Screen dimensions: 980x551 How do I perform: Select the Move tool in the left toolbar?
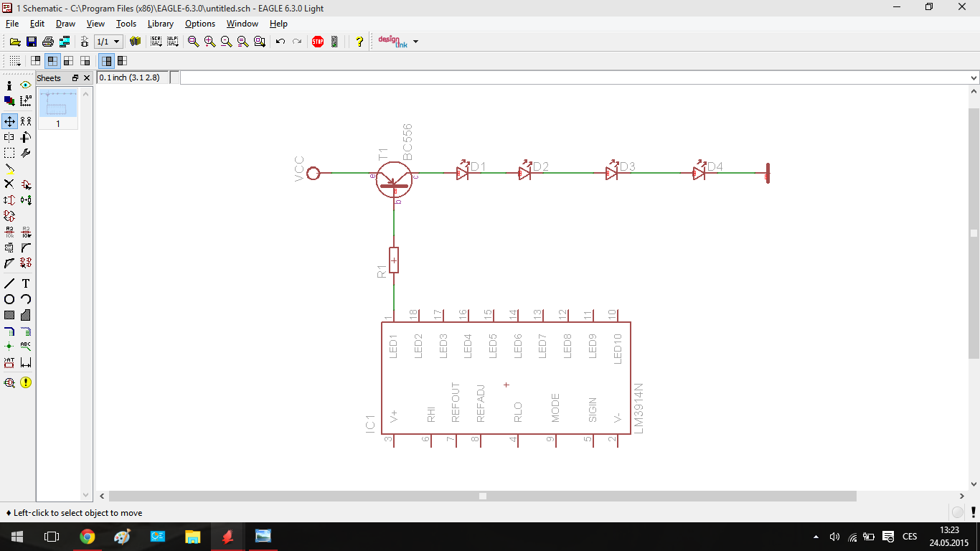tap(9, 121)
